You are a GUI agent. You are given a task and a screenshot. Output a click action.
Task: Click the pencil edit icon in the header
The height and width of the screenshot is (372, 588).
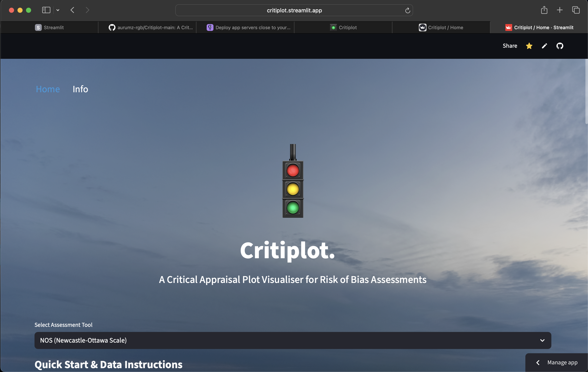coord(544,46)
